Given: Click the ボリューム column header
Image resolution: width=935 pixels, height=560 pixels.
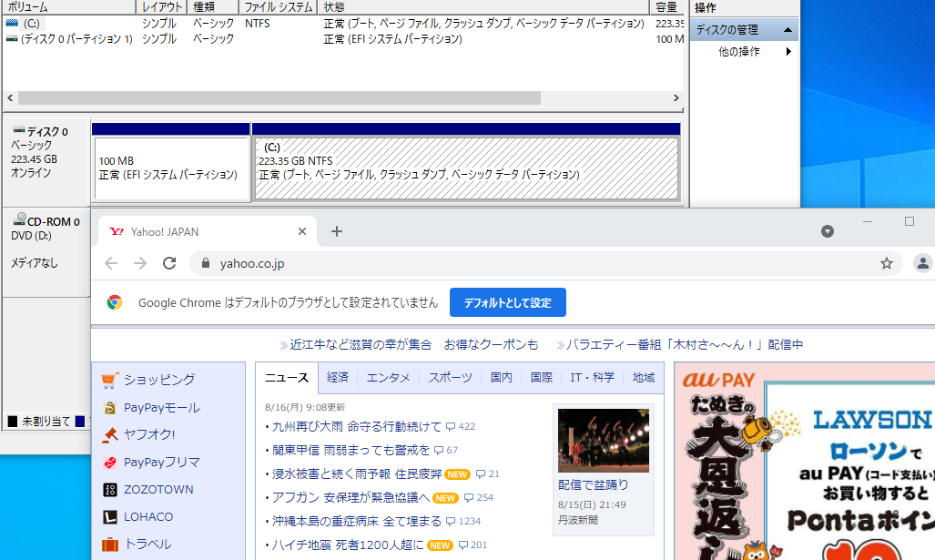Looking at the screenshot, I should pyautogui.click(x=70, y=7).
